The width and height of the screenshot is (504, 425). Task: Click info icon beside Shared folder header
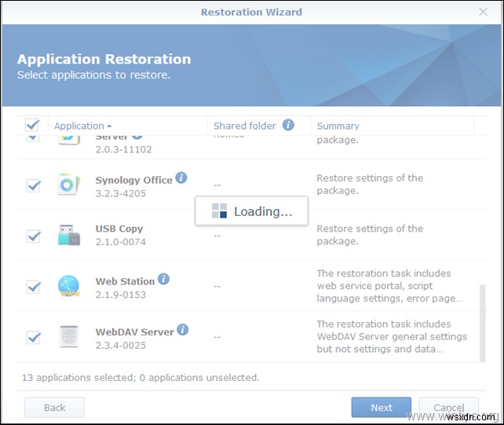tap(288, 125)
